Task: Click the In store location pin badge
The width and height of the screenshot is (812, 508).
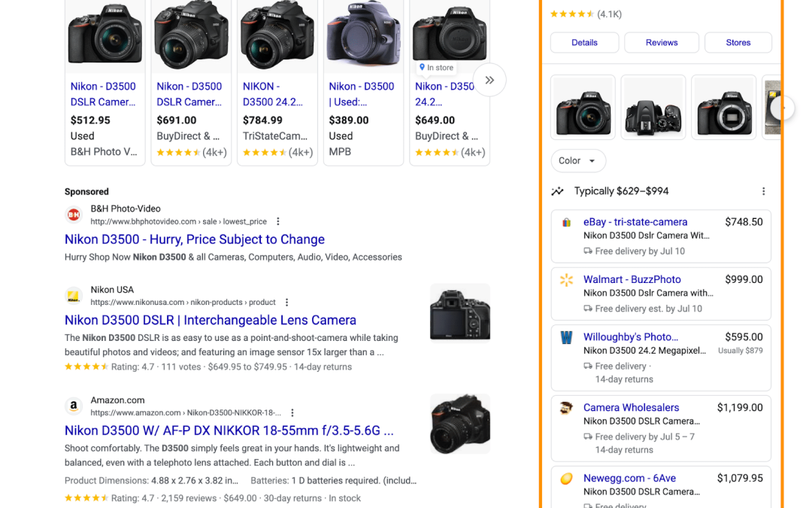Action: (436, 68)
